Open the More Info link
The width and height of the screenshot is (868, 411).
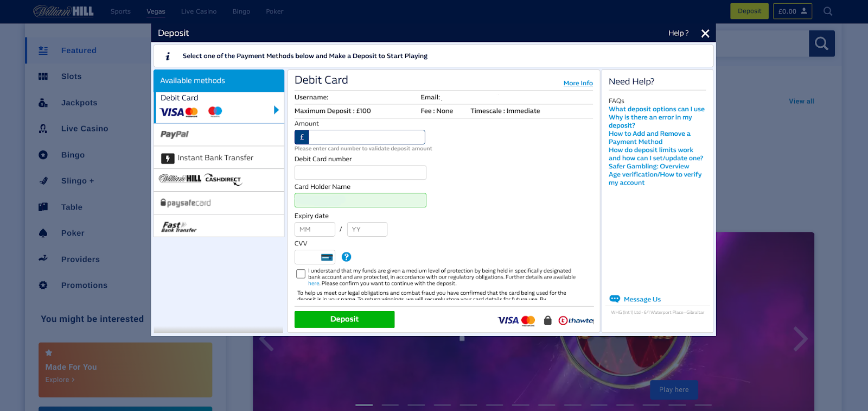click(x=578, y=83)
